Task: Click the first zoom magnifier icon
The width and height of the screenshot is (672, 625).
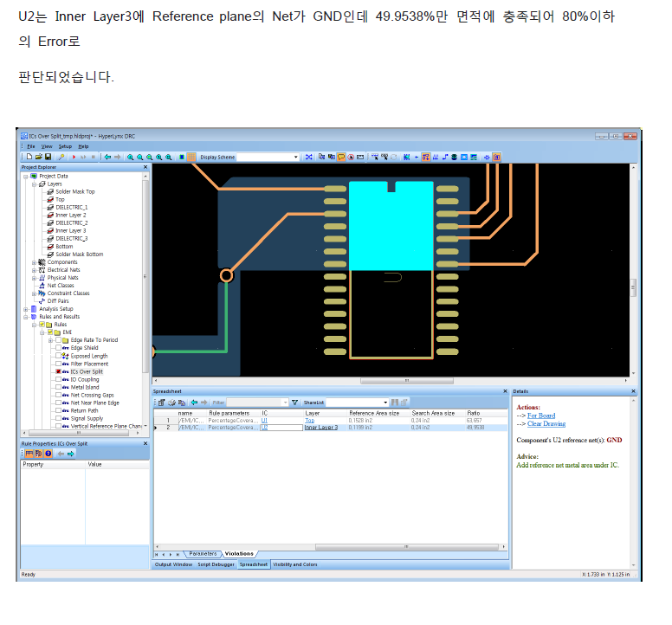Action: 130,157
